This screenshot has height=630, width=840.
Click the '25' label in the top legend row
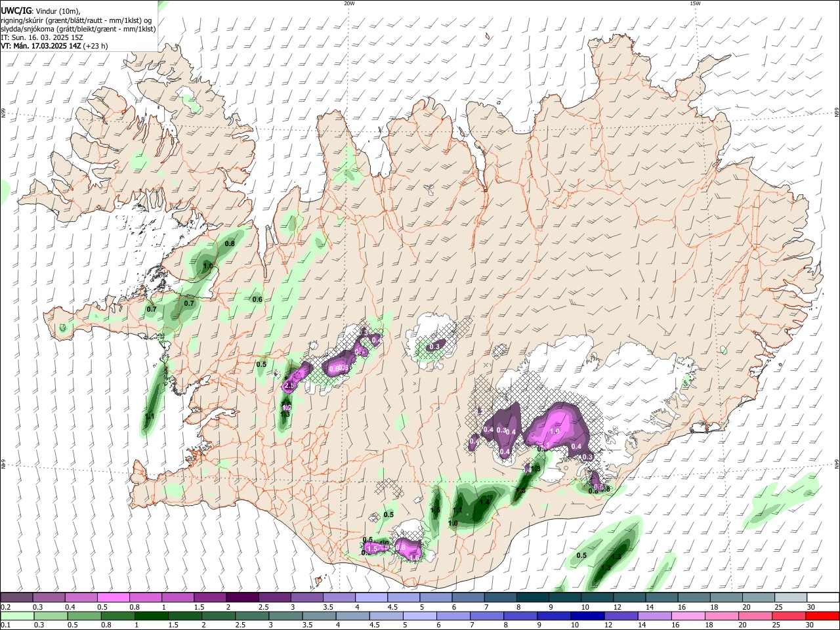click(x=778, y=607)
